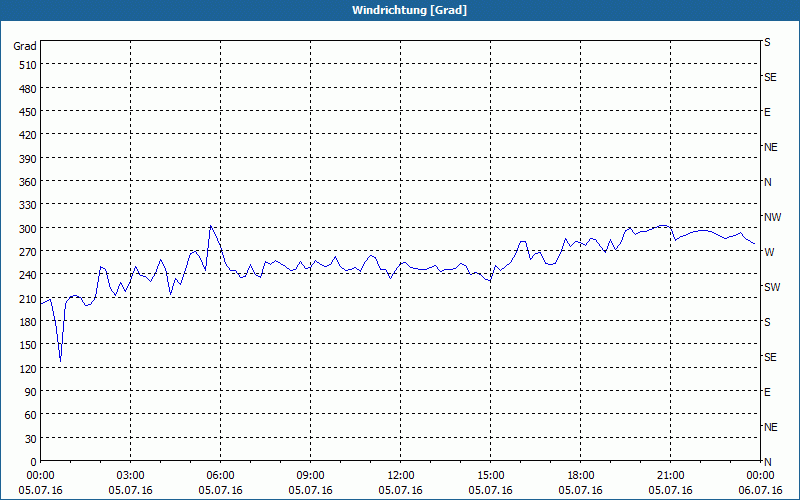Click the "Grad" unit label above the y-axis

(x=25, y=46)
